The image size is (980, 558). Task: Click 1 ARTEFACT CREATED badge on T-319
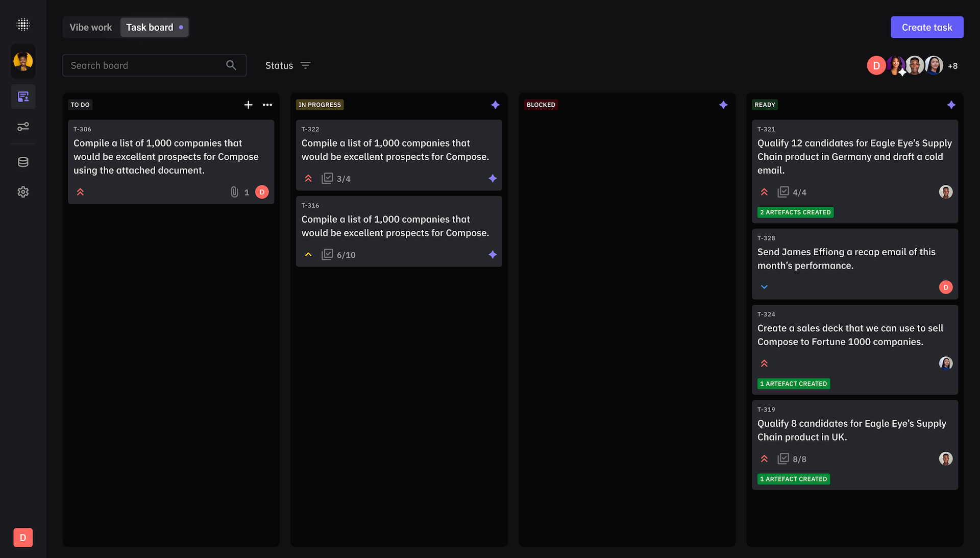click(x=794, y=479)
